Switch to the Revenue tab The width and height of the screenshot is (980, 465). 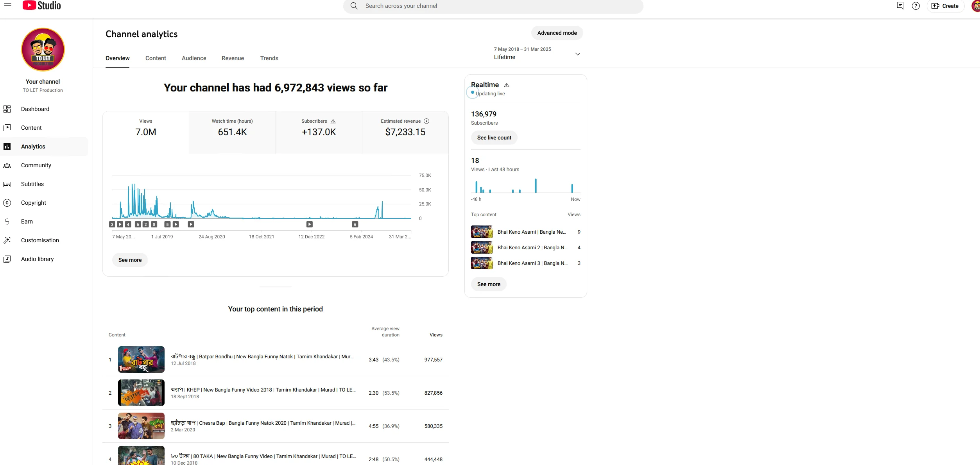coord(233,58)
